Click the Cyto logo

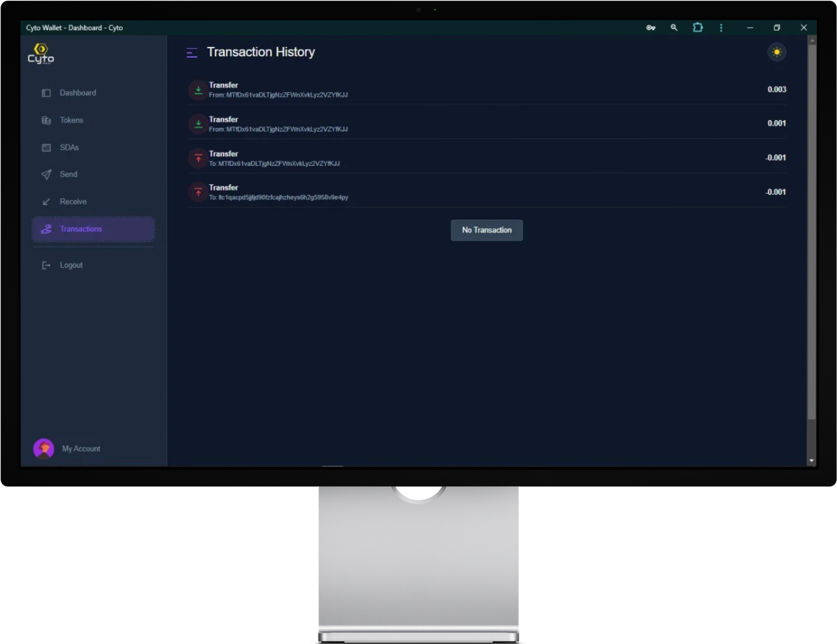pos(41,54)
